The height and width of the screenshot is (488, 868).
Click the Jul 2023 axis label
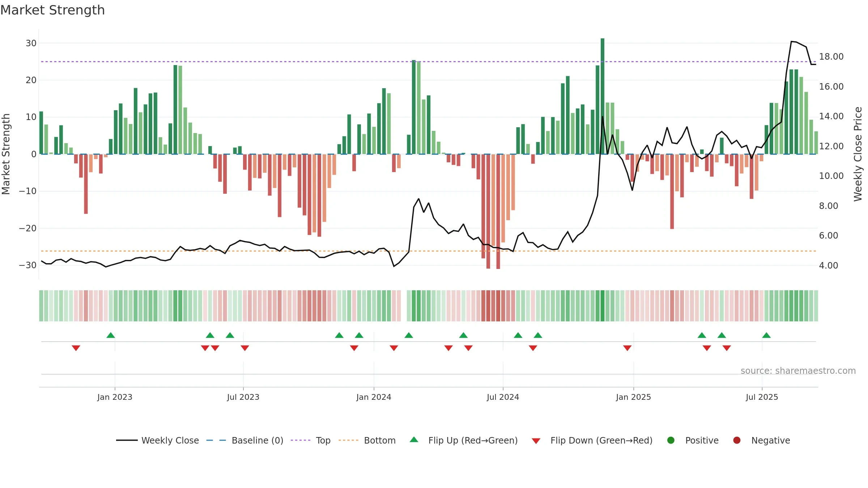243,397
